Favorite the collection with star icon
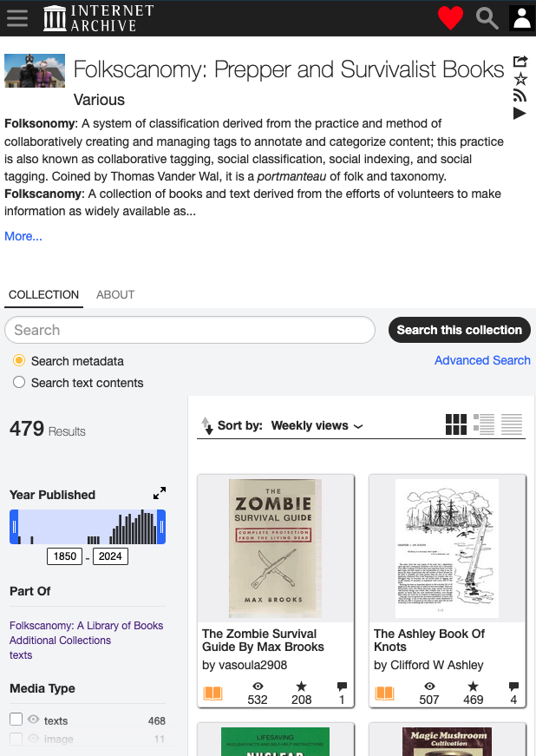This screenshot has width=536, height=756. pyautogui.click(x=520, y=79)
